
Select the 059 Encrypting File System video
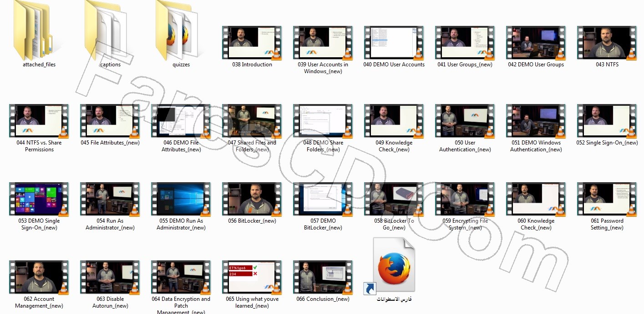coord(465,199)
